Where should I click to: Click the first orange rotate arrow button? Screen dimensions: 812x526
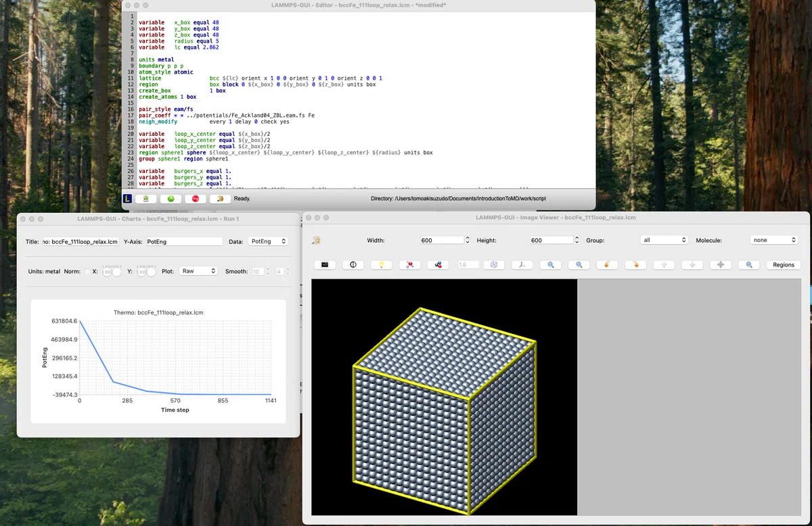pos(607,265)
